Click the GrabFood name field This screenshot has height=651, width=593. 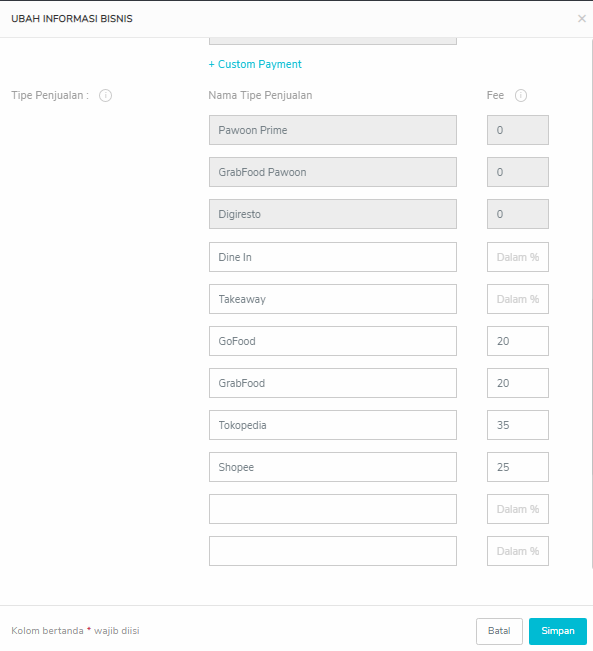pos(333,383)
